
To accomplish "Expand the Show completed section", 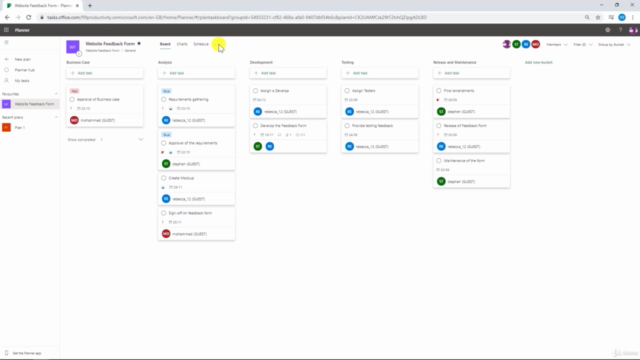I will [105, 140].
